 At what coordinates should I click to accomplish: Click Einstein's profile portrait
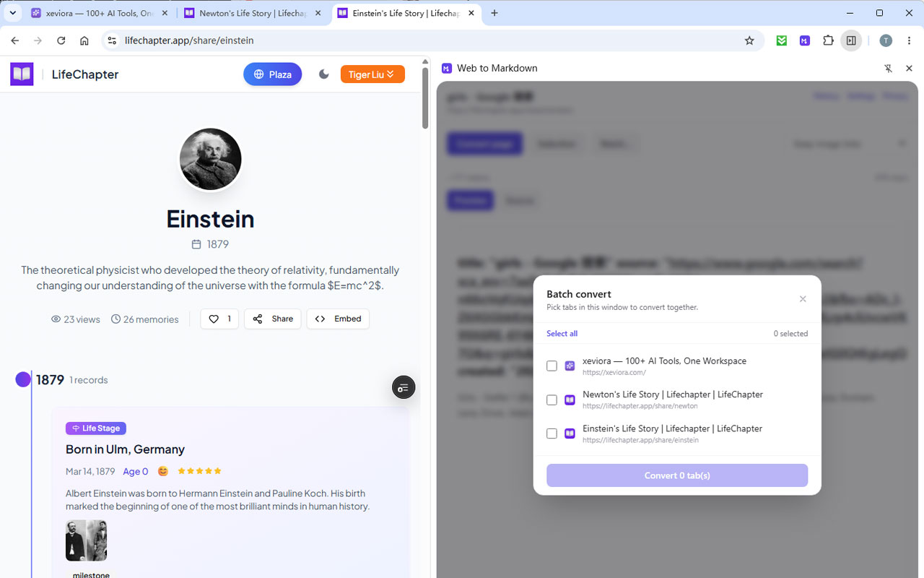[210, 160]
